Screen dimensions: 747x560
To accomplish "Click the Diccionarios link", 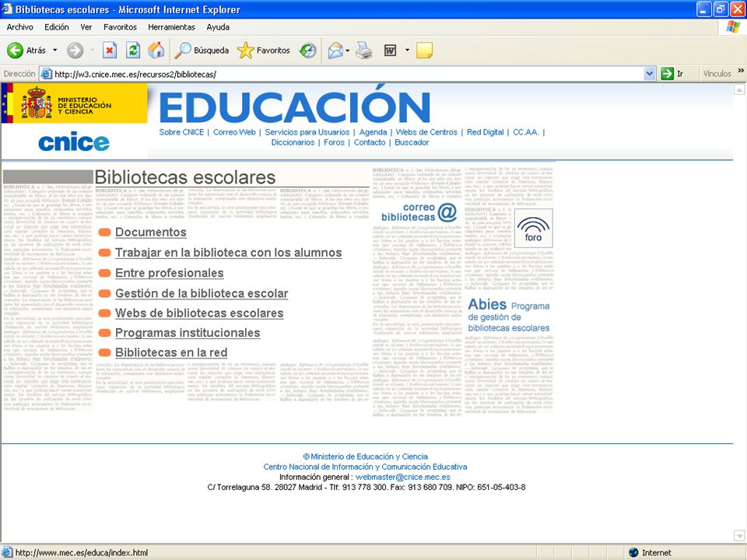I will [x=293, y=142].
